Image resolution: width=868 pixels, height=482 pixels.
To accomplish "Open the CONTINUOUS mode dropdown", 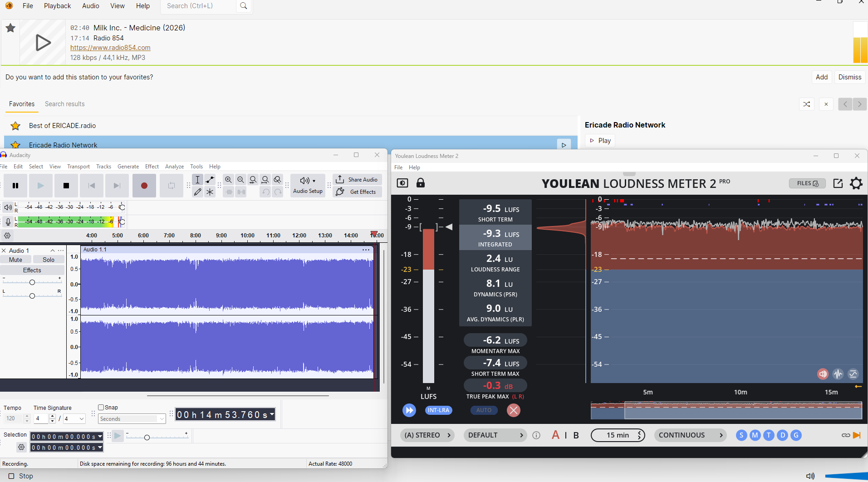I will (691, 435).
